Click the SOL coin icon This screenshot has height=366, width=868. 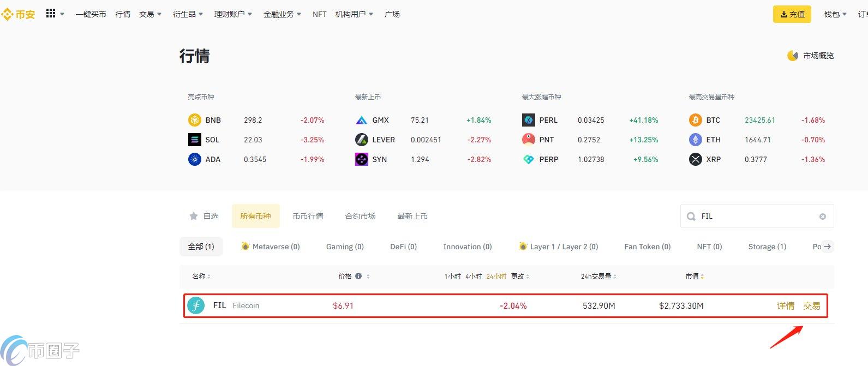pos(195,140)
